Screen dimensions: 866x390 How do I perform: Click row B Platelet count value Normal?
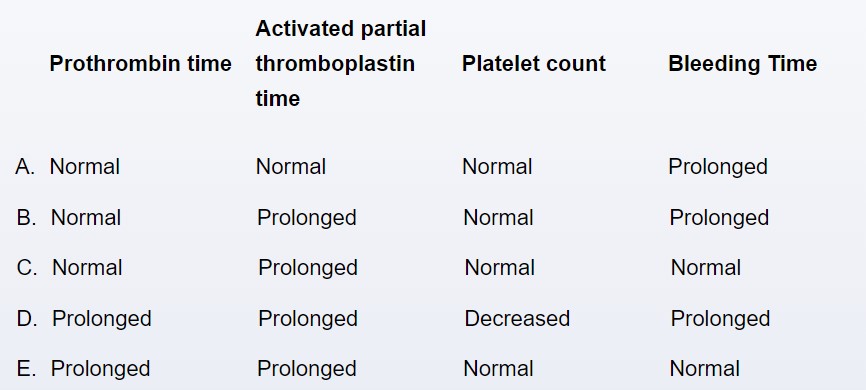click(x=498, y=218)
